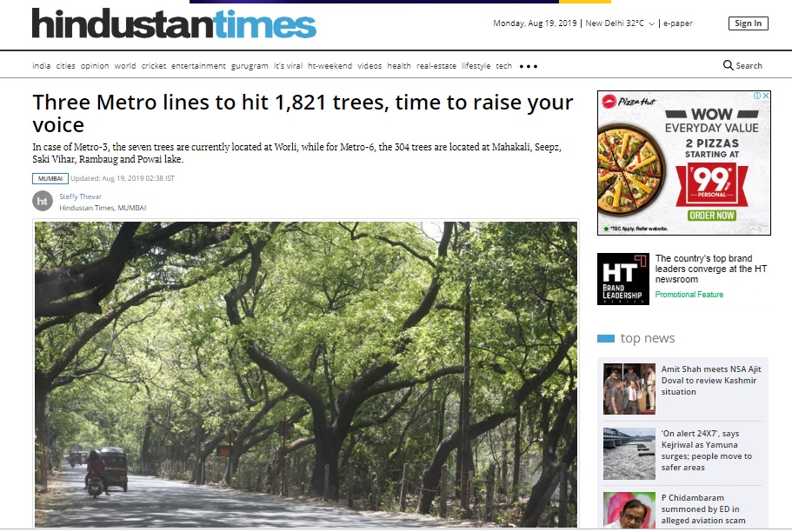Open the it's viral section
The image size is (792, 532).
point(288,66)
